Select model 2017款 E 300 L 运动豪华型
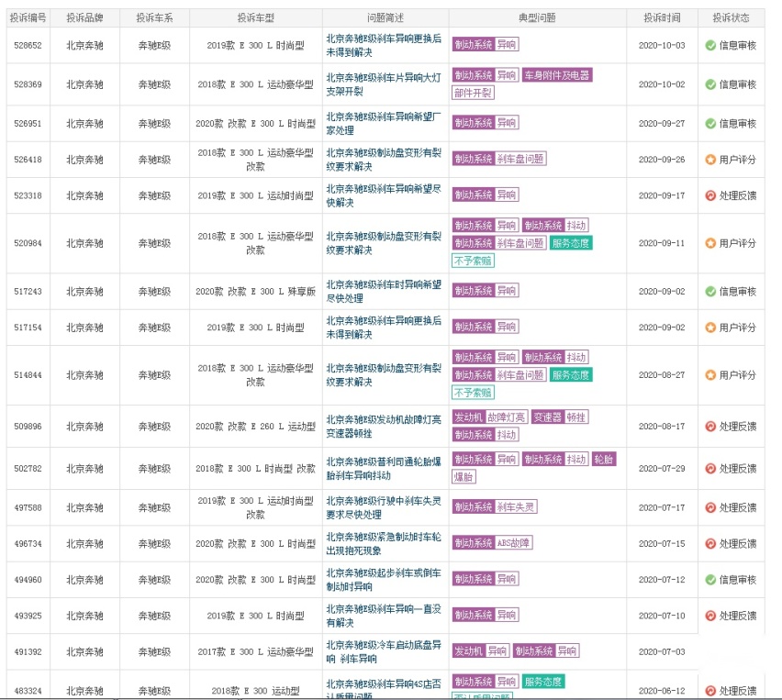Screen dimensions: 782x700 pos(256,651)
